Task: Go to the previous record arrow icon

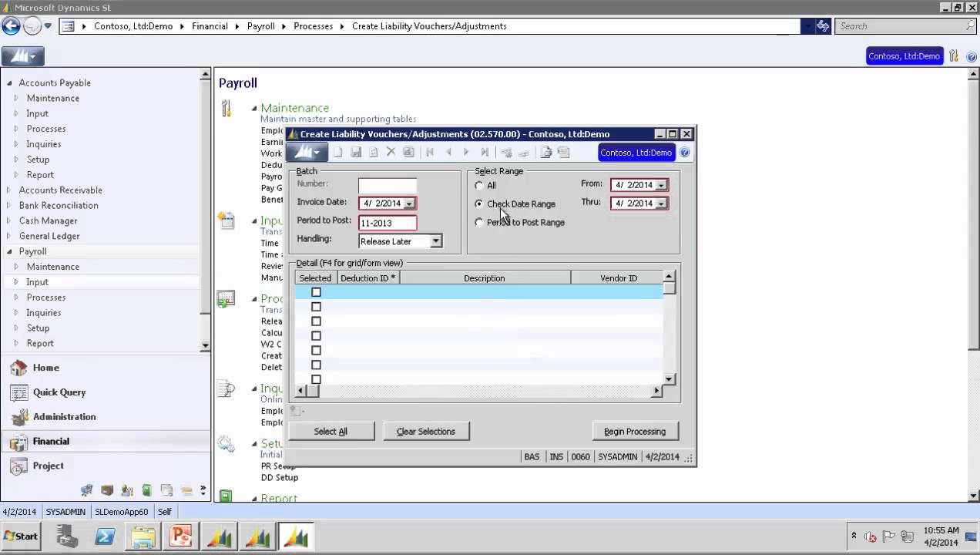Action: [448, 153]
